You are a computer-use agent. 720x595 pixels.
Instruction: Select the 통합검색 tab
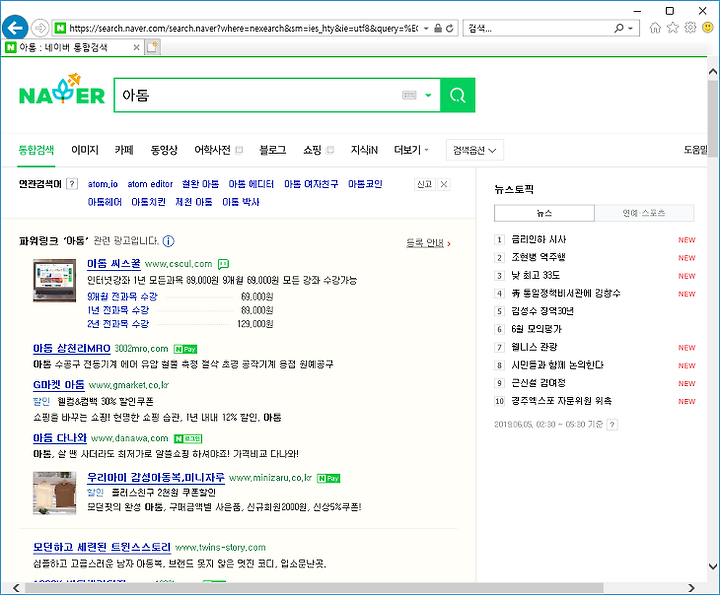click(36, 150)
